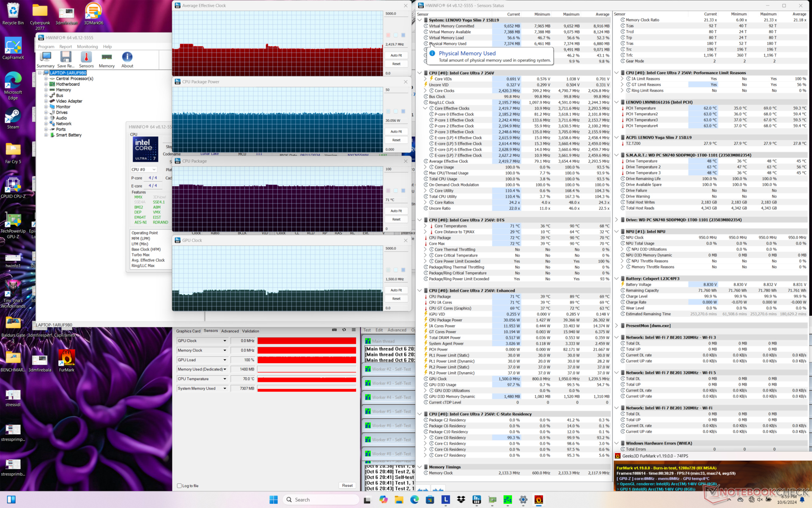Click the Memory module toolbar icon
Screen dimensions: 812x508
[107, 60]
